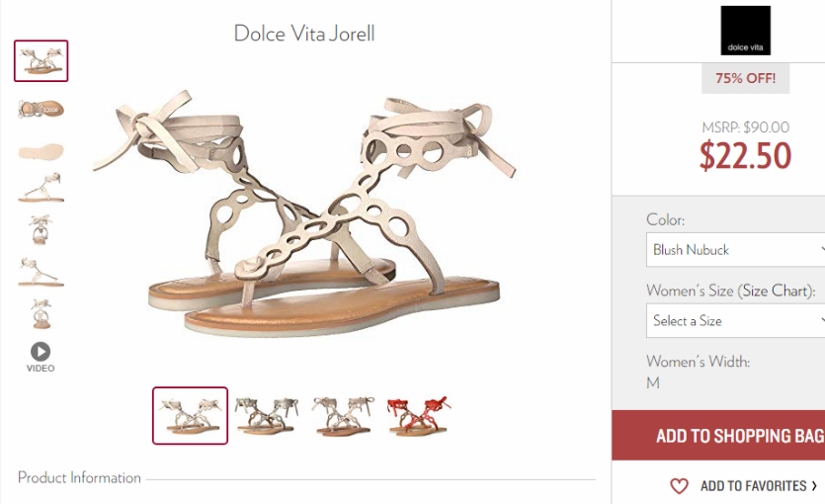The image size is (825, 504).
Task: Select the front-view sandal thumbnail
Action: [x=41, y=229]
